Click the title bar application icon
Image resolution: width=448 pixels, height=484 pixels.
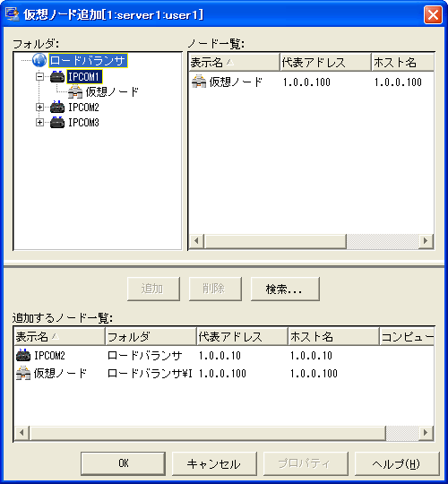(x=13, y=14)
